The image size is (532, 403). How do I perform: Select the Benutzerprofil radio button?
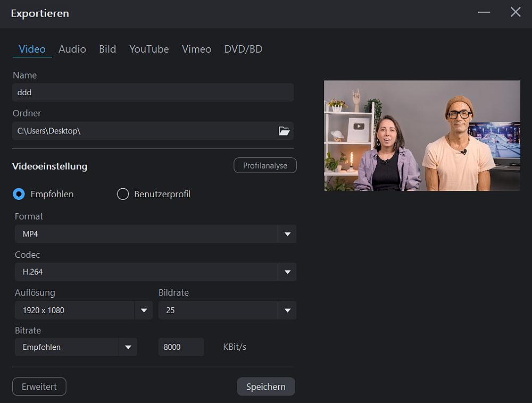[122, 194]
